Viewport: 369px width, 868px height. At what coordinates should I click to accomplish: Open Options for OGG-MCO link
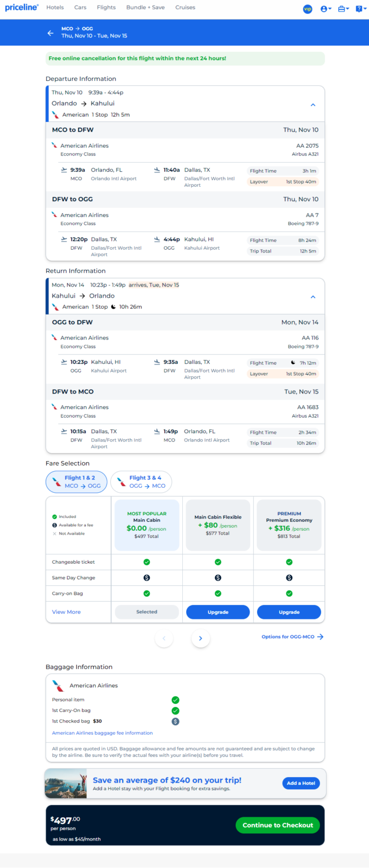coord(292,637)
